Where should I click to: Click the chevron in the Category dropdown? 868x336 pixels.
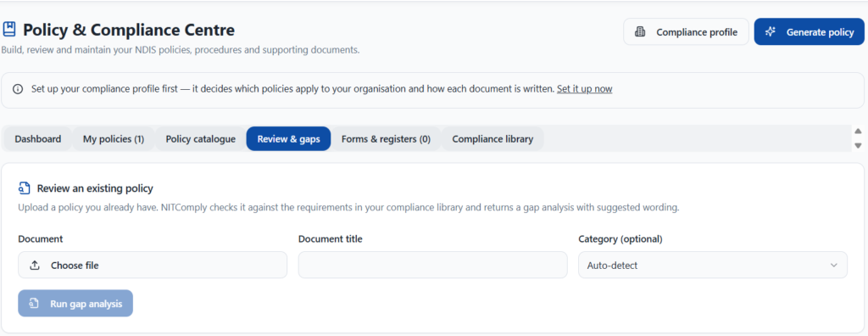click(x=834, y=266)
